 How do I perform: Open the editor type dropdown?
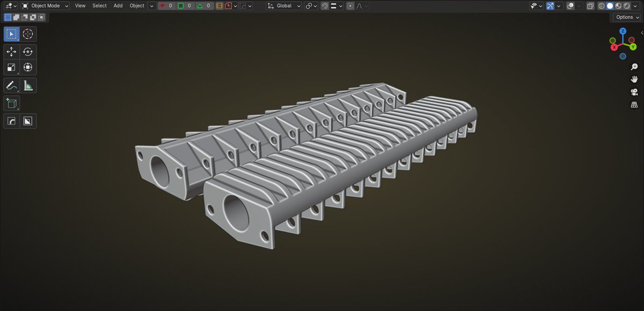coord(10,5)
